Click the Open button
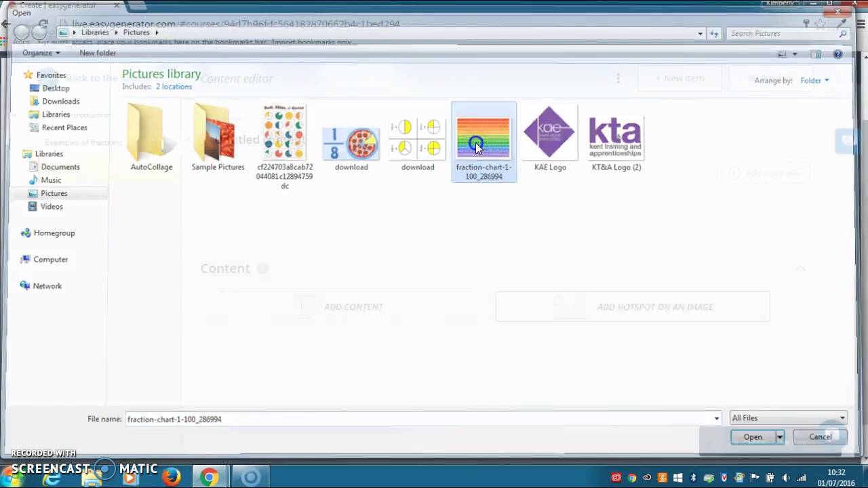868x488 pixels. point(753,437)
